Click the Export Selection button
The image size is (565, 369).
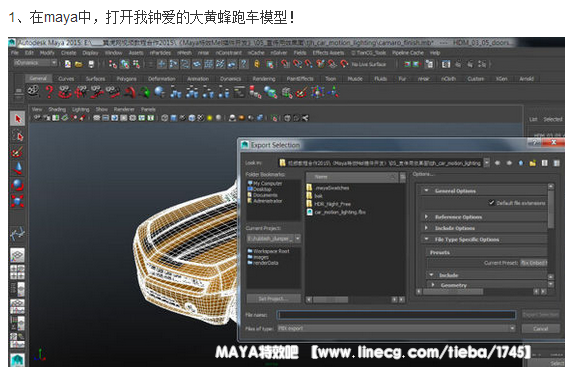pos(540,315)
